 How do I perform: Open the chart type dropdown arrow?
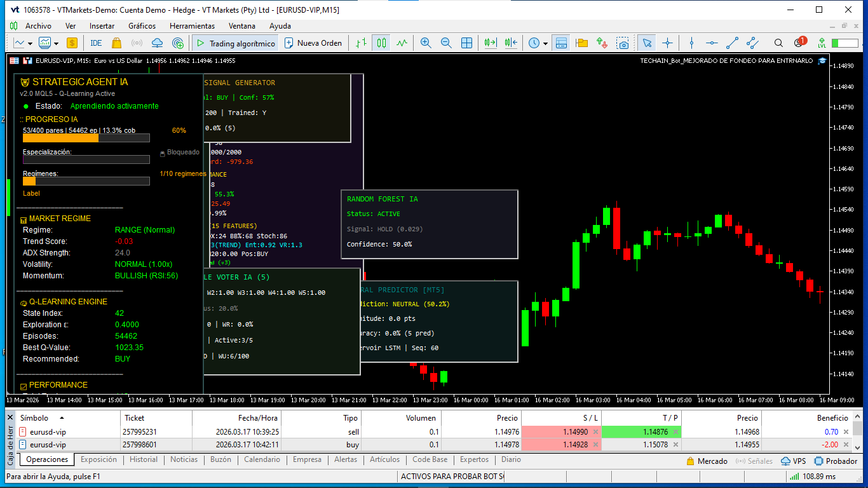30,43
